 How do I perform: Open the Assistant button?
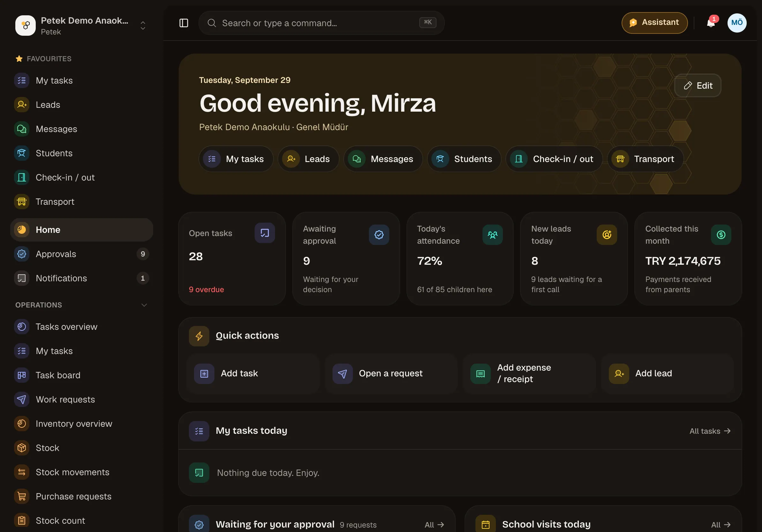tap(654, 23)
